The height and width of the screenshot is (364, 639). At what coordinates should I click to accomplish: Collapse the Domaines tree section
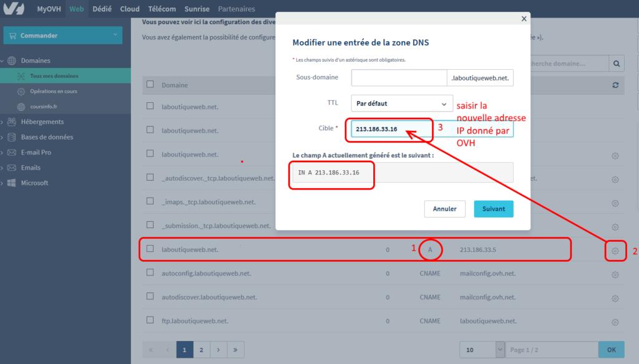pos(2,60)
